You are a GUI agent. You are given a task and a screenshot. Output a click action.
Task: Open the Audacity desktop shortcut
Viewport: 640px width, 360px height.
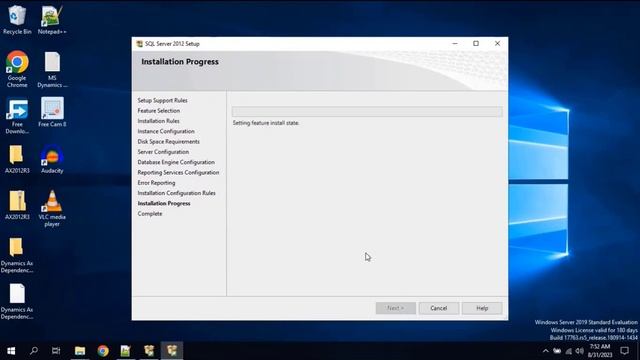point(52,159)
